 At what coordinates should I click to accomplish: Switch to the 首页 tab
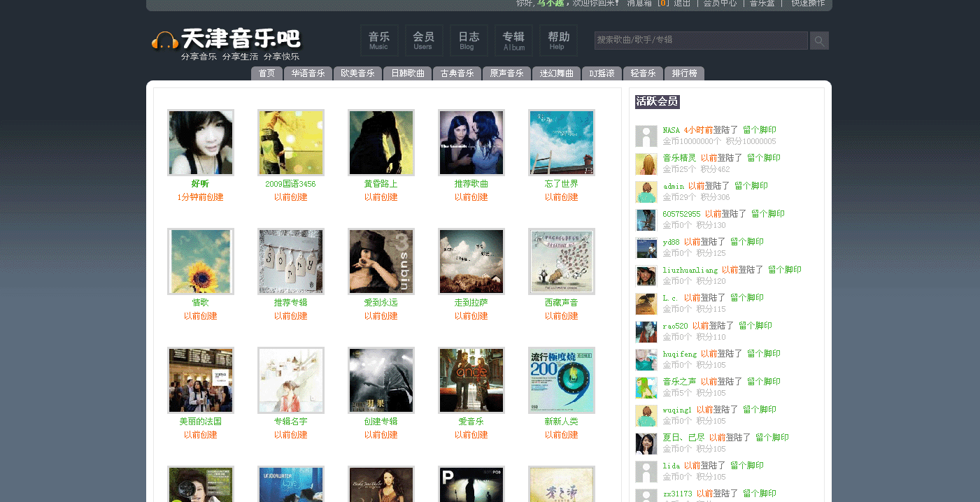point(267,73)
